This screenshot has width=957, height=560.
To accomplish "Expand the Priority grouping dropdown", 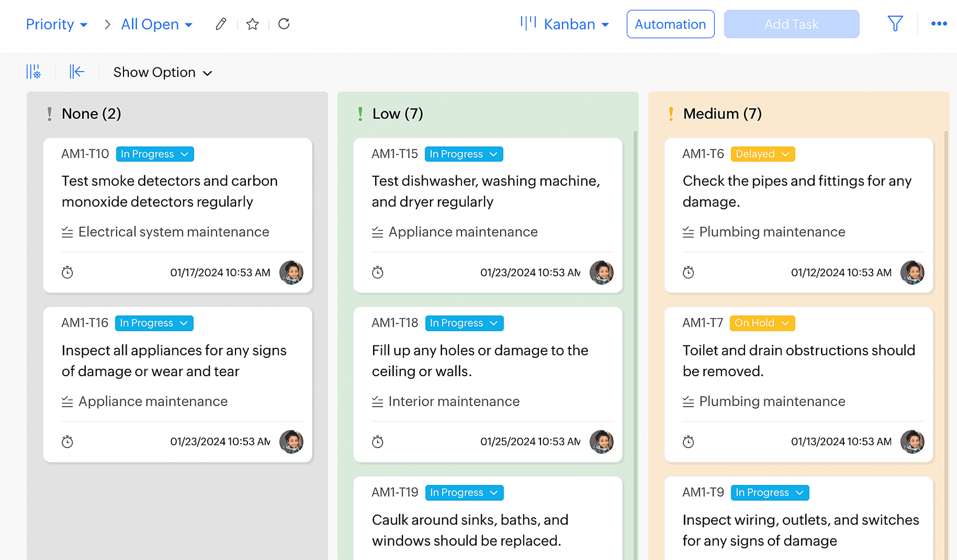I will [57, 24].
